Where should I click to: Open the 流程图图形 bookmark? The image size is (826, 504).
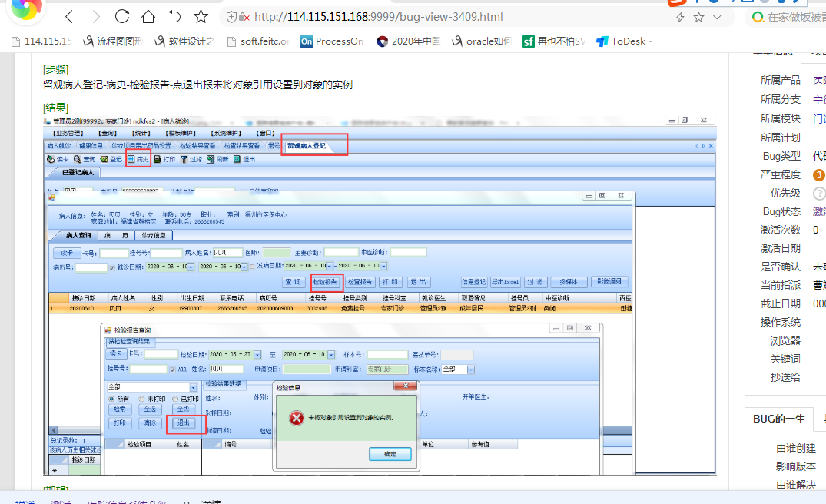pos(113,41)
